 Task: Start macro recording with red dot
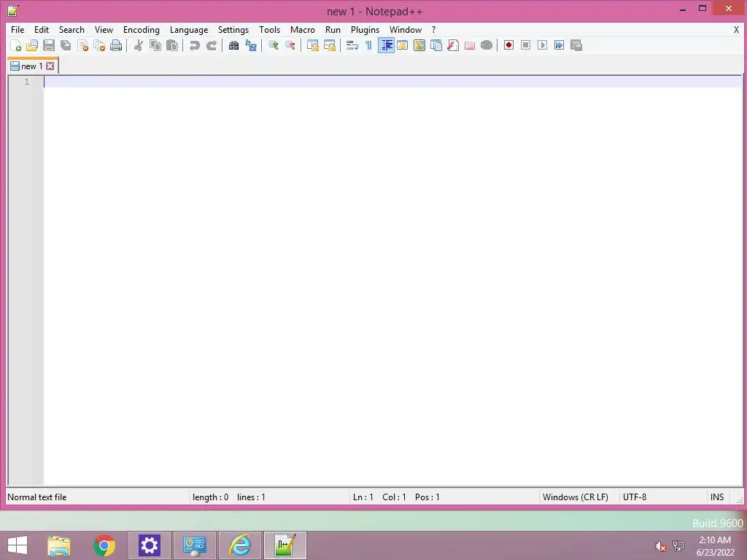click(x=508, y=45)
